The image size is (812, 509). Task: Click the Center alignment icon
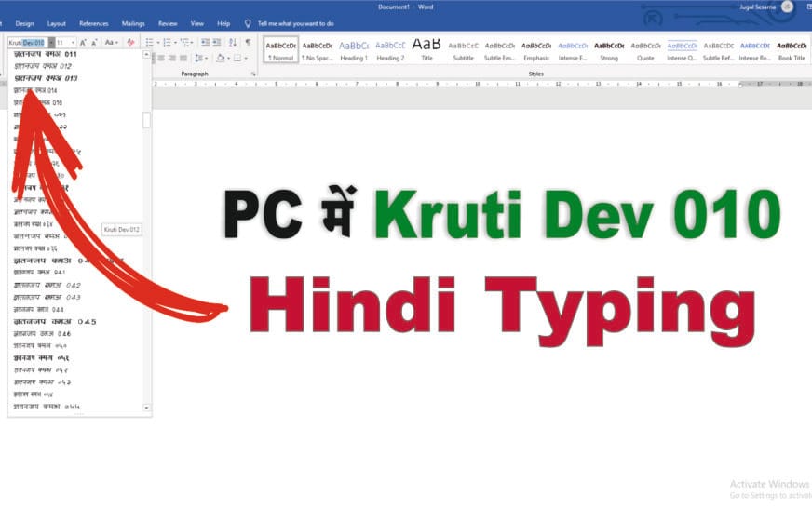161,58
